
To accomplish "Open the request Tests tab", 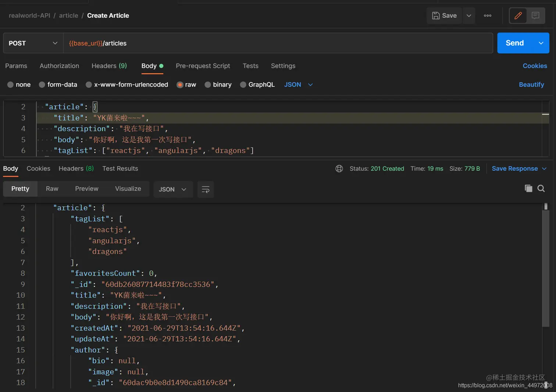I will 250,66.
